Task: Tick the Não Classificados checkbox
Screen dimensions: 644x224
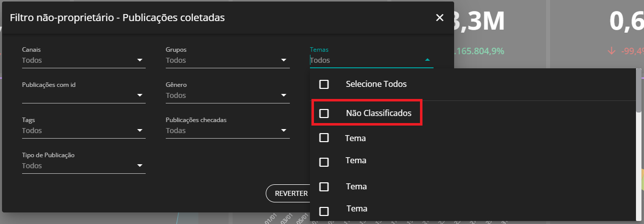Action: pos(324,114)
